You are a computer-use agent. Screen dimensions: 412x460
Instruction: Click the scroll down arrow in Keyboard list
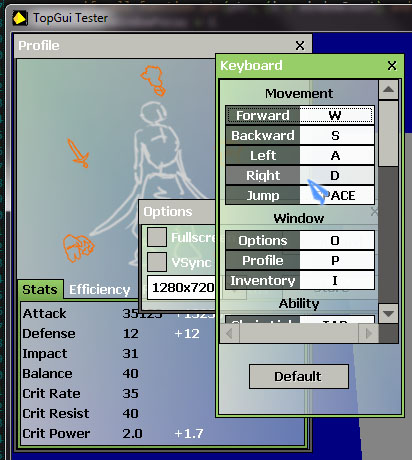click(x=388, y=313)
